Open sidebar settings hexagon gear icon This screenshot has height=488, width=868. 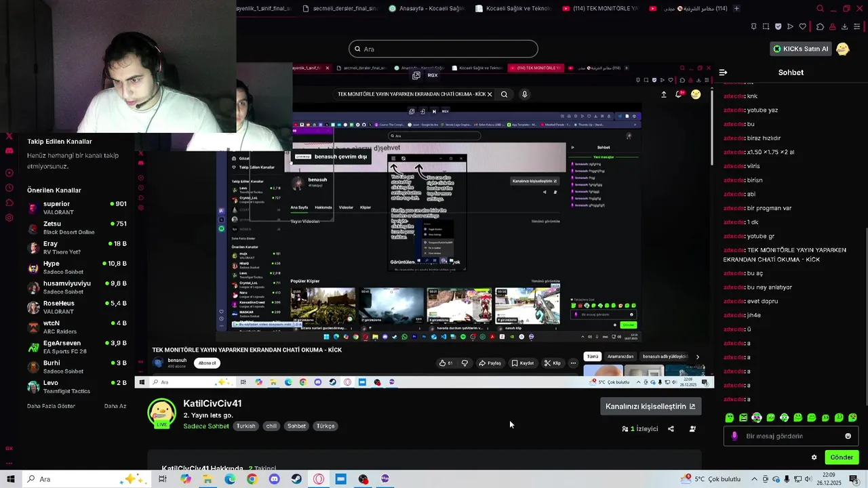9,218
